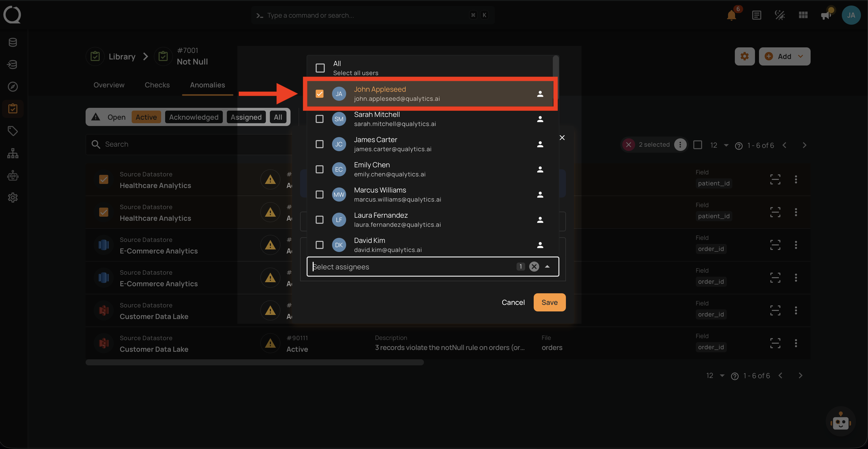This screenshot has height=449, width=868.
Task: Open the hierarchy sidebar icon
Action: (x=13, y=153)
